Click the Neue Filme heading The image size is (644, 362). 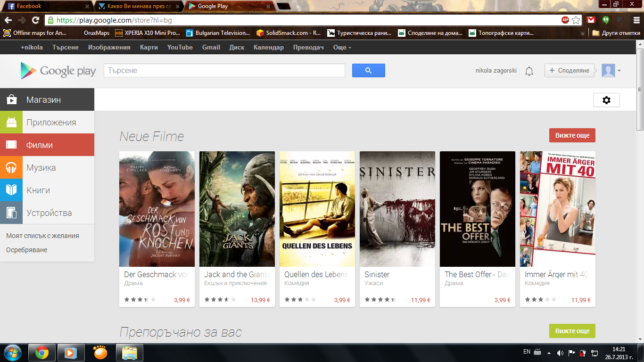click(152, 137)
